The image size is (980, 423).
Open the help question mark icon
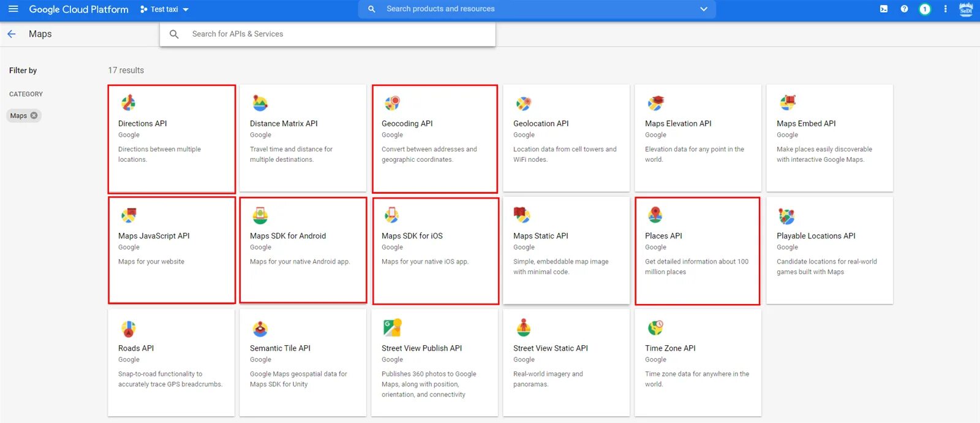(x=904, y=9)
